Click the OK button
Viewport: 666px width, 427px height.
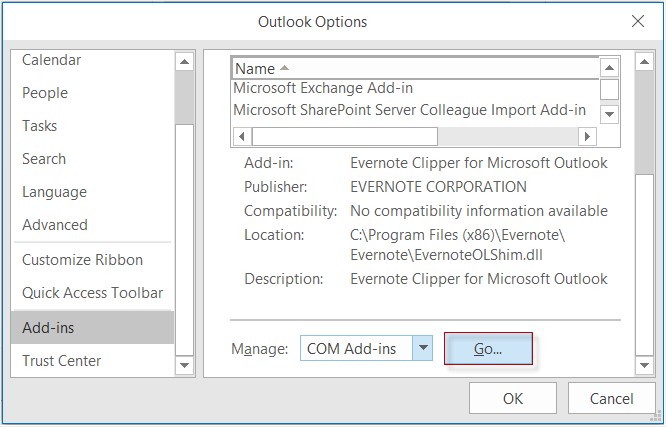tap(513, 399)
